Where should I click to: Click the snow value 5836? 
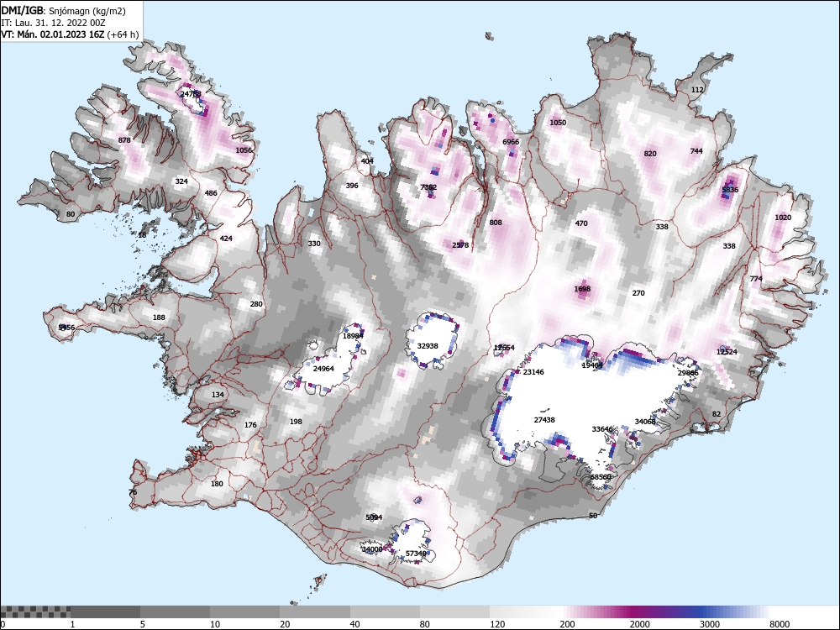pyautogui.click(x=730, y=190)
